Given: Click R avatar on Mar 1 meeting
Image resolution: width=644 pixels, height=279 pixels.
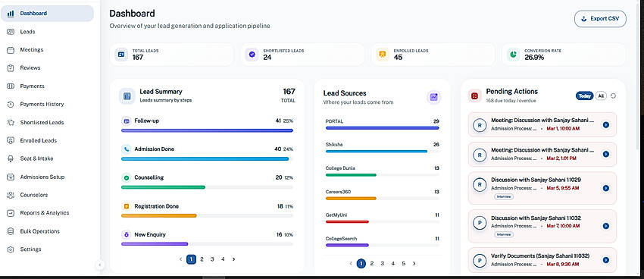Looking at the screenshot, I should (x=480, y=125).
